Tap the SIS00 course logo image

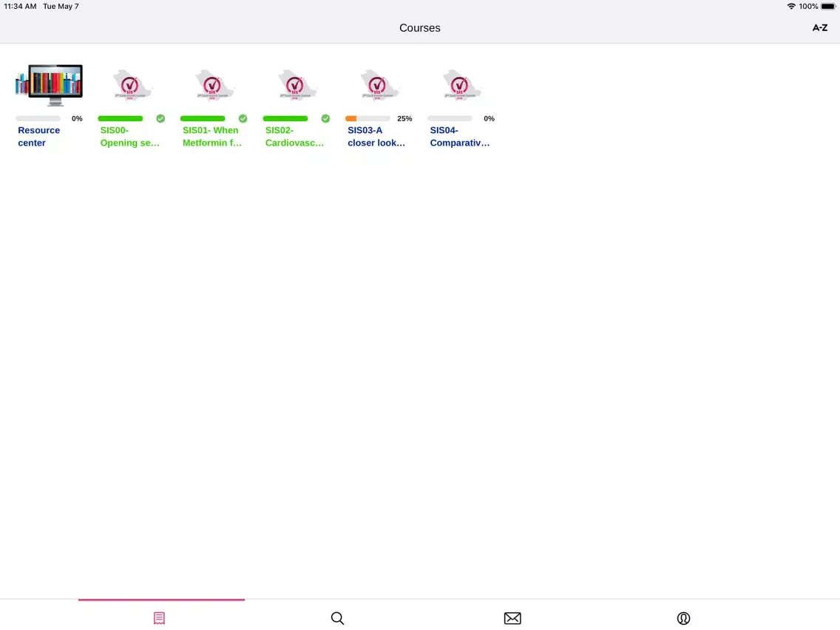point(132,85)
